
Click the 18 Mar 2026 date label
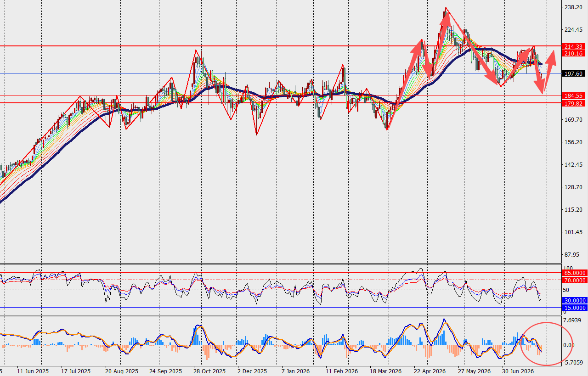pos(386,371)
